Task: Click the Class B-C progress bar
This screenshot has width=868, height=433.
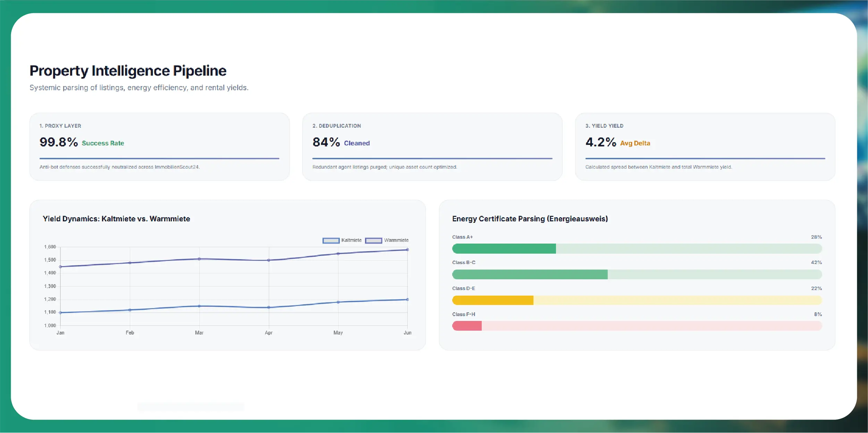Action: click(637, 274)
